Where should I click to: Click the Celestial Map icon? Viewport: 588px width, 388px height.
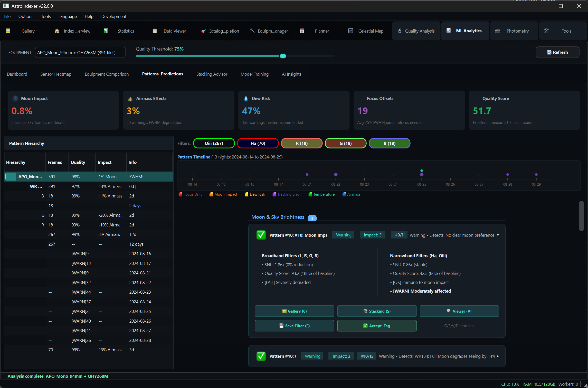(x=350, y=31)
